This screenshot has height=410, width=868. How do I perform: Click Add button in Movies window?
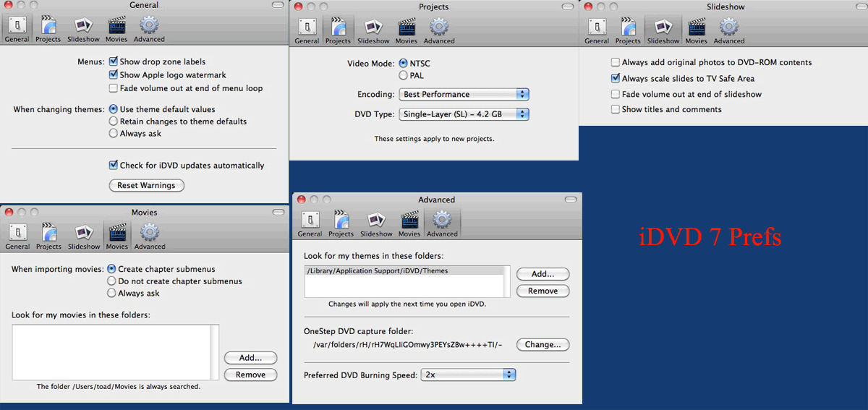click(x=250, y=358)
